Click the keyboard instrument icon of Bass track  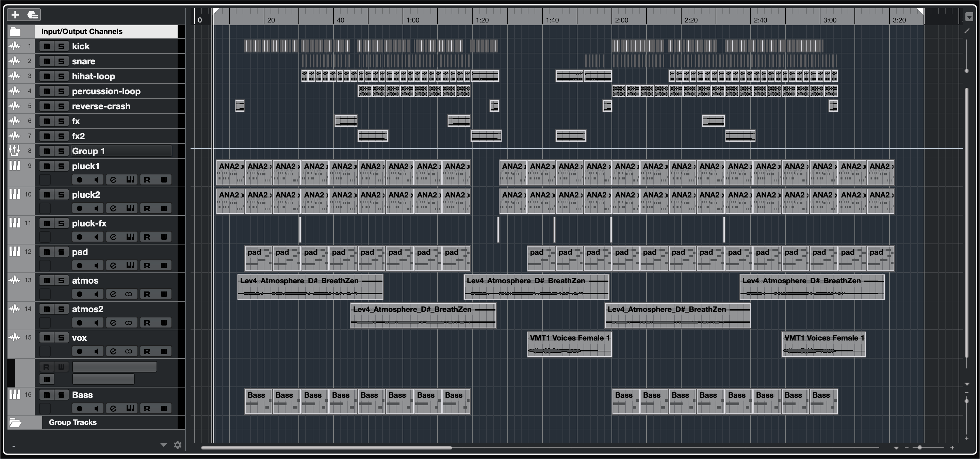coord(14,394)
